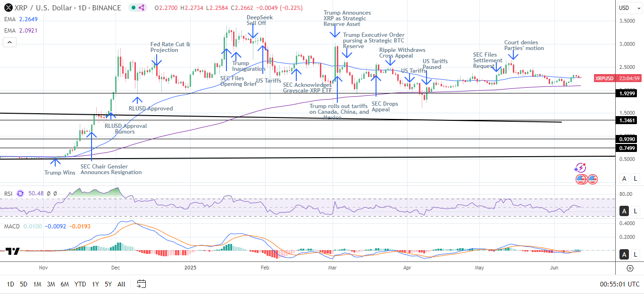Collapse the indicator legend with chevron

pyautogui.click(x=9, y=42)
